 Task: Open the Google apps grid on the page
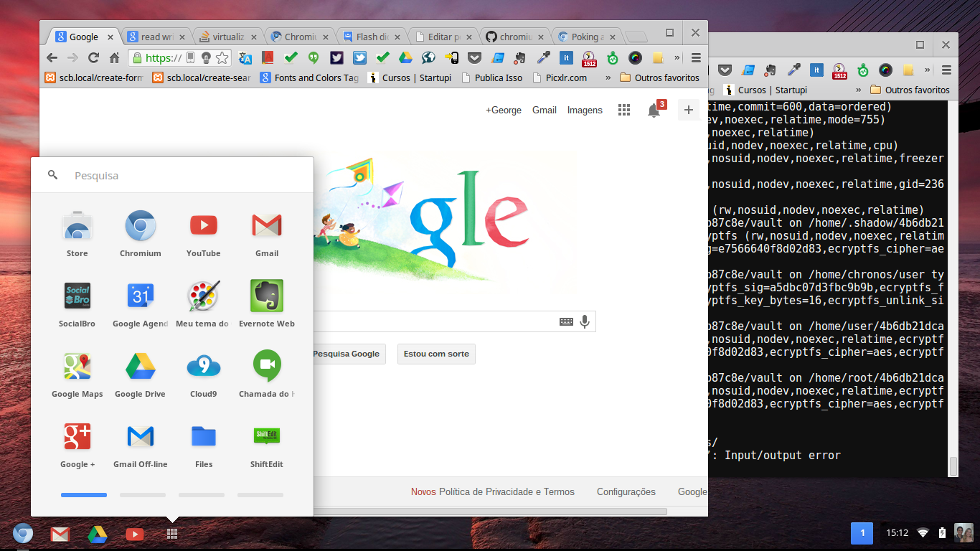(624, 110)
